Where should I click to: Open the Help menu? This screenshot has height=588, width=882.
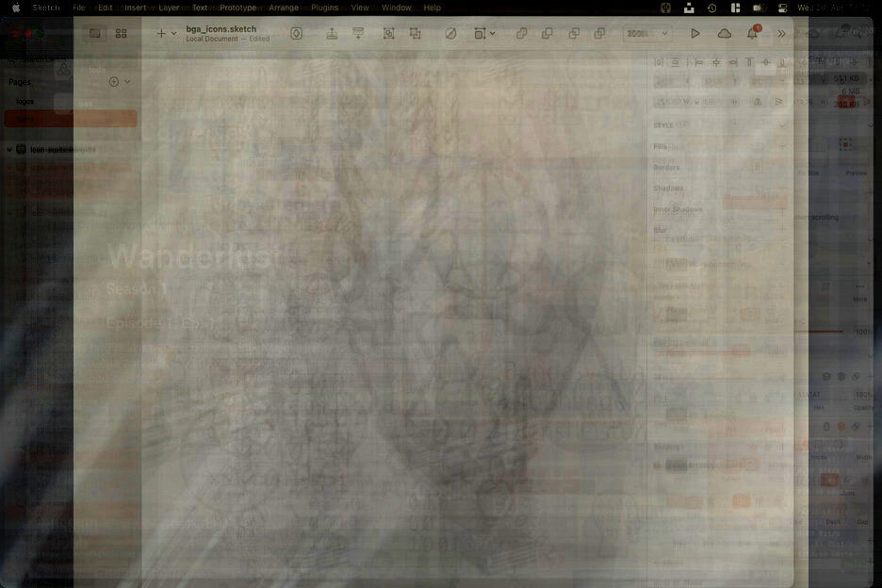(432, 8)
